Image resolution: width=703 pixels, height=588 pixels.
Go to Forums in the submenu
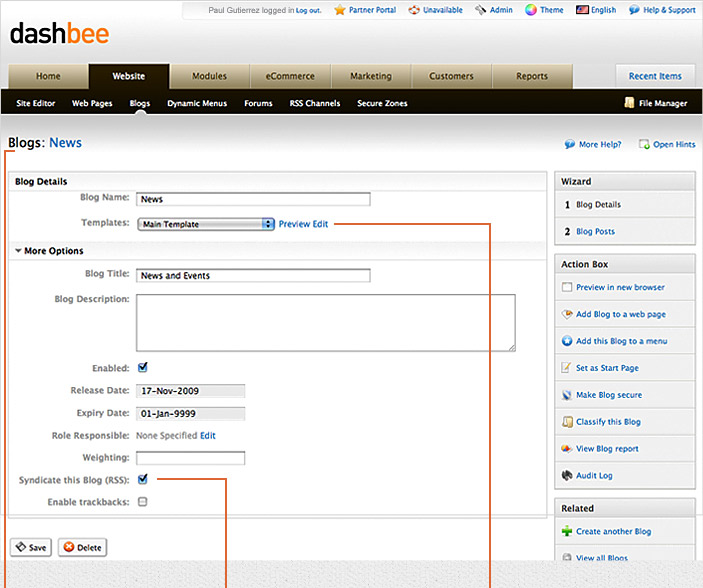[258, 103]
